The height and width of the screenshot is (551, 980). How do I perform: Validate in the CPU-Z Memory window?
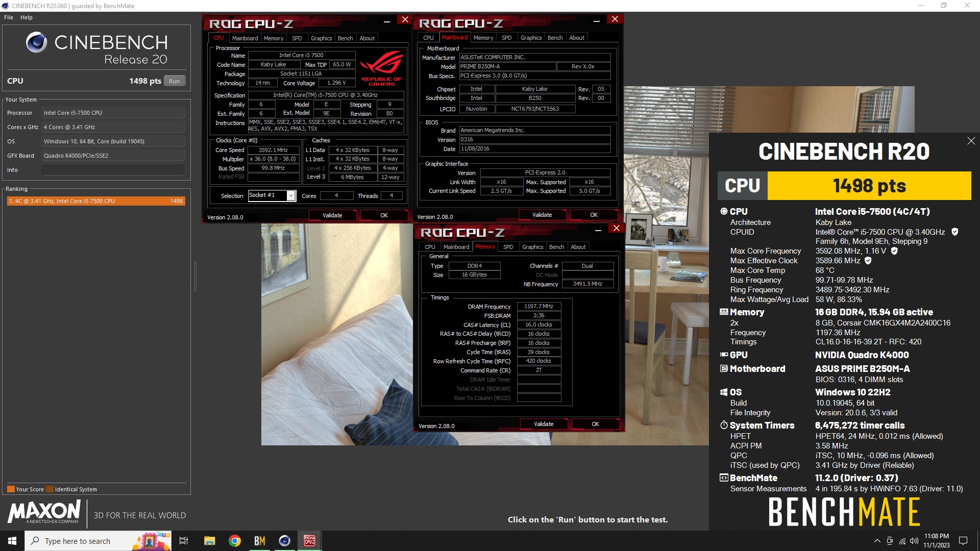pyautogui.click(x=544, y=424)
